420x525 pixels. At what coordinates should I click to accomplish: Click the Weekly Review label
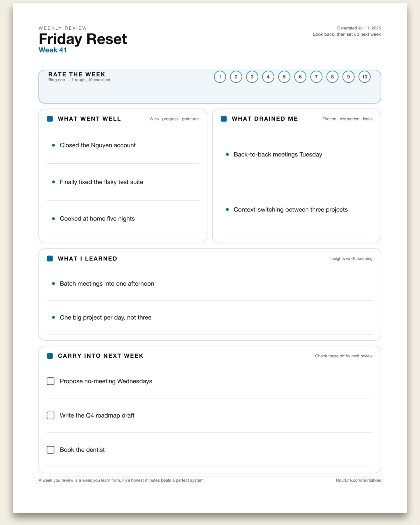coord(63,28)
